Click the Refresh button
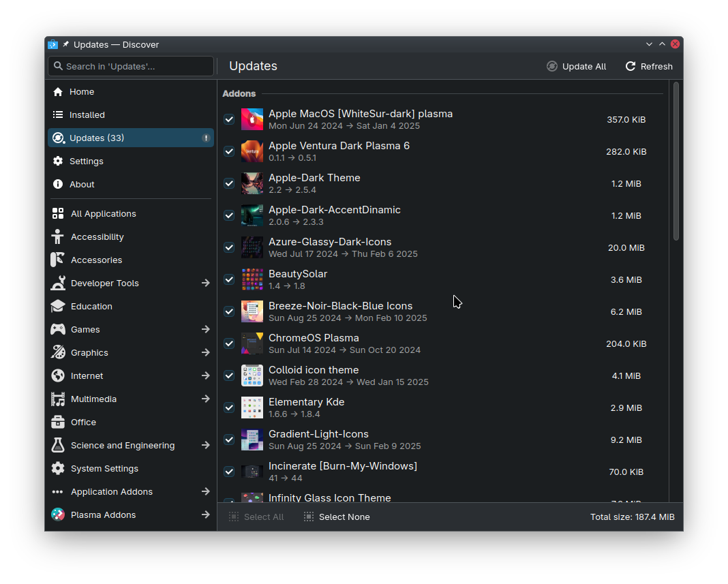The width and height of the screenshot is (728, 584). tap(649, 66)
